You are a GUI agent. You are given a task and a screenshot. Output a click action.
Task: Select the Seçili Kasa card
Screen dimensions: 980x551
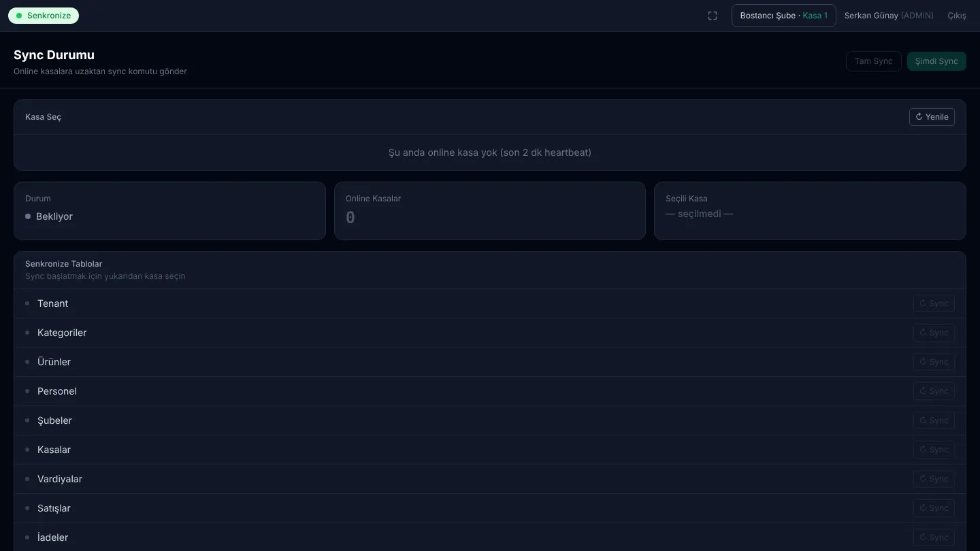coord(810,211)
